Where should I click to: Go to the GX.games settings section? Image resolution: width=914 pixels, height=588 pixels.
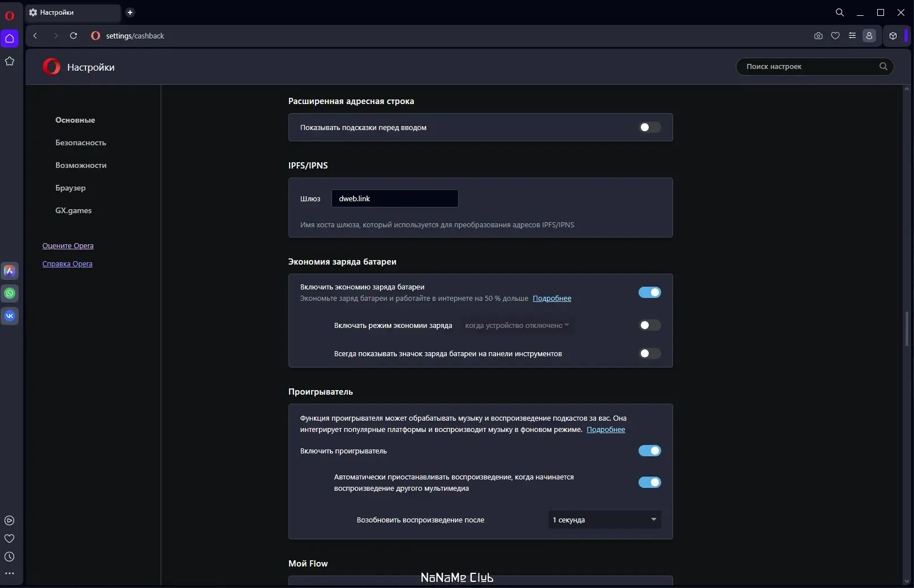74,210
